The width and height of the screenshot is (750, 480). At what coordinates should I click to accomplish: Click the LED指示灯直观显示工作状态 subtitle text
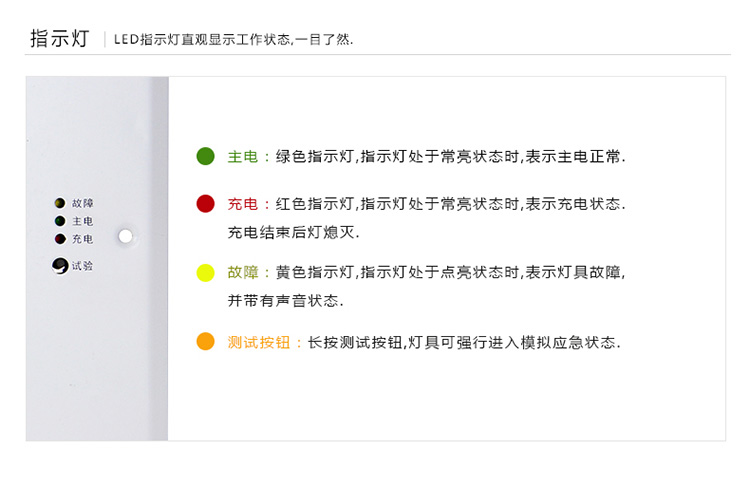[232, 40]
